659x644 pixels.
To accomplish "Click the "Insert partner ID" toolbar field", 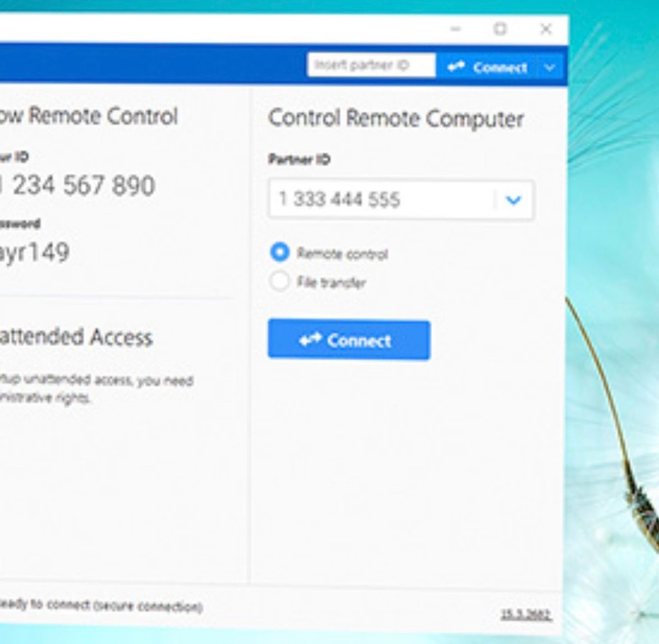I will click(x=371, y=66).
